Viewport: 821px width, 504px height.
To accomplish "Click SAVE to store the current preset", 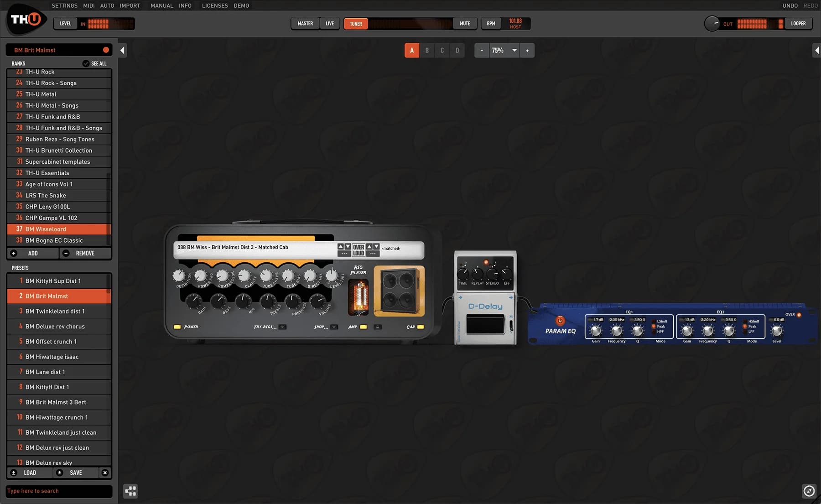I will point(77,473).
